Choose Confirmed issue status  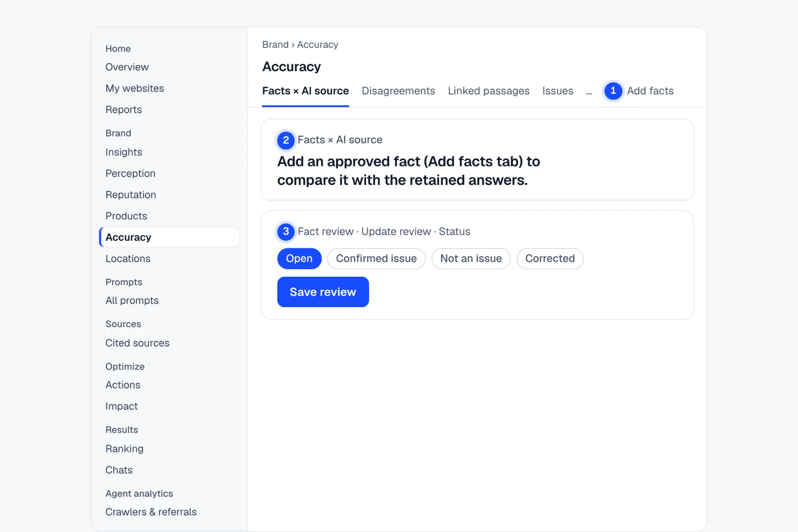pos(376,259)
